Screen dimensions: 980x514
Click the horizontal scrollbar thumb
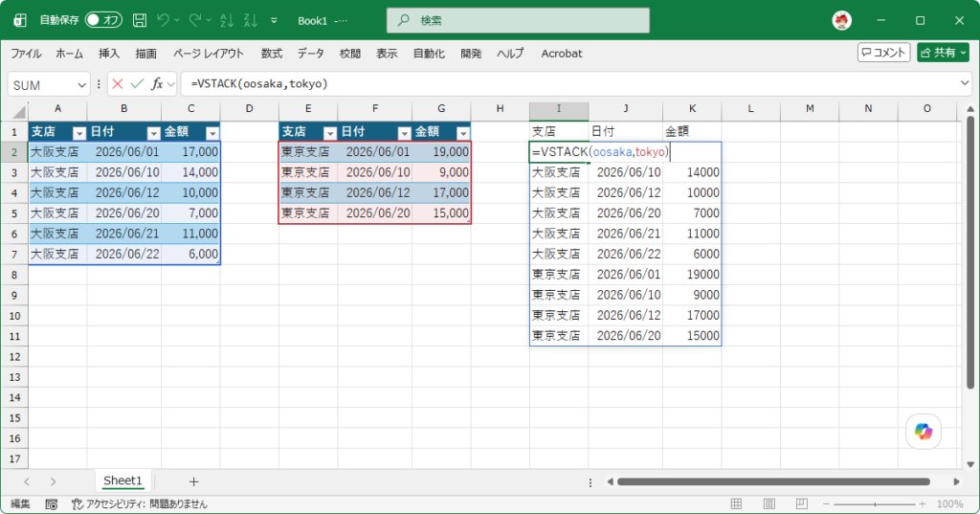(773, 481)
